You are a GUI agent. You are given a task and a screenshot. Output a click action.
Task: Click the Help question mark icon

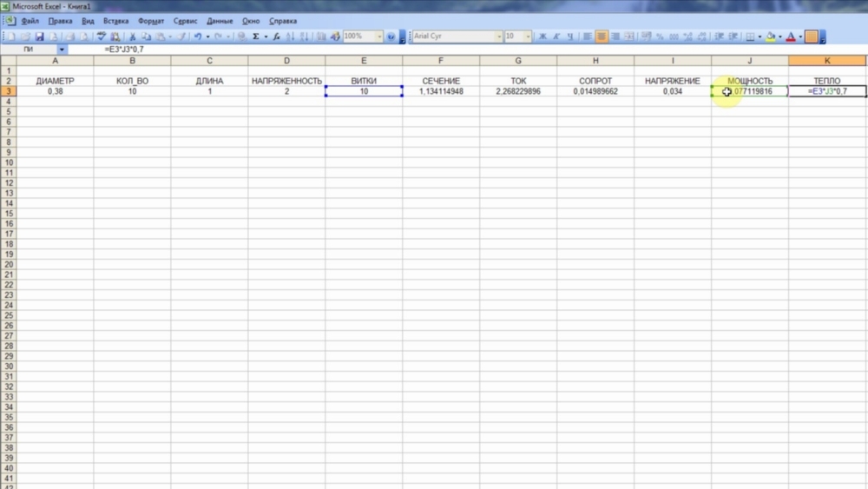coord(391,36)
